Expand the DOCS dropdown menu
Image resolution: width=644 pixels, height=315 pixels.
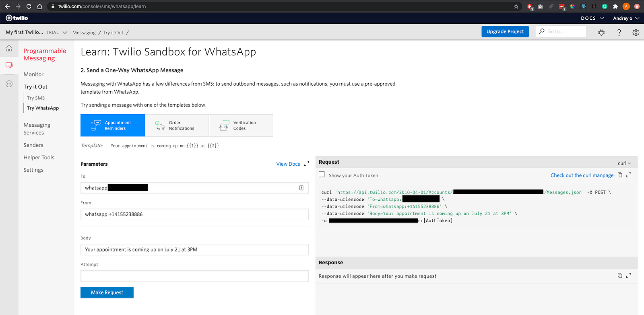[x=592, y=18]
